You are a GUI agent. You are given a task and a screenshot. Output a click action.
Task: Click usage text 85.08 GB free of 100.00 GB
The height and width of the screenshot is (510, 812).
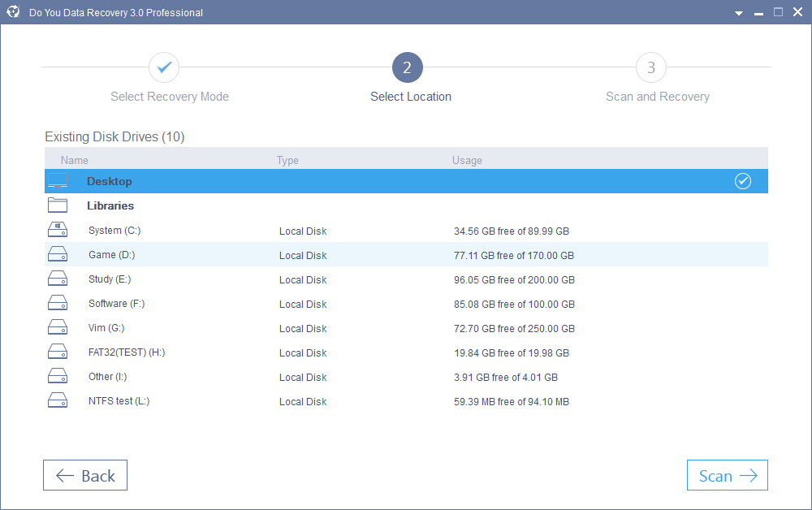point(514,305)
